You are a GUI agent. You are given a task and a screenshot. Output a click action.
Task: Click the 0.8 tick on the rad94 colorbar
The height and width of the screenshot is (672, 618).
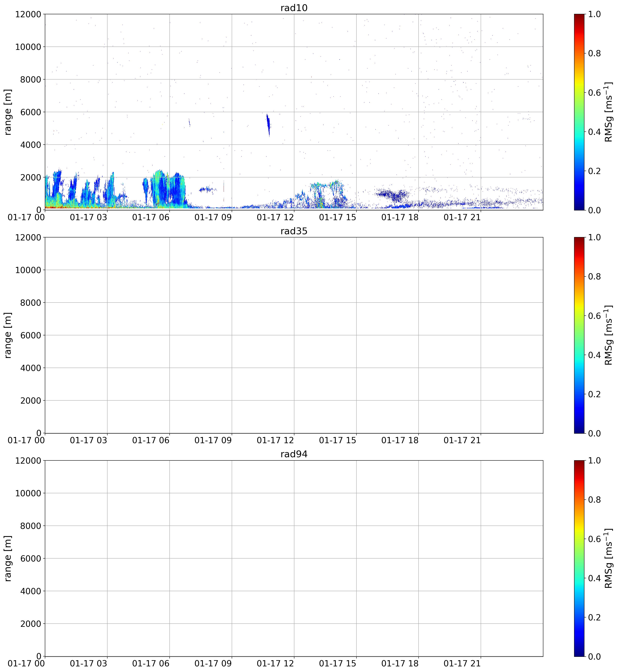coord(595,499)
